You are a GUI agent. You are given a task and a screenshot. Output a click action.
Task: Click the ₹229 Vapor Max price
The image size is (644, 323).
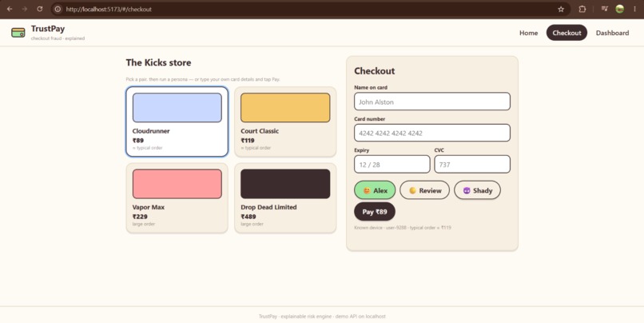click(140, 217)
